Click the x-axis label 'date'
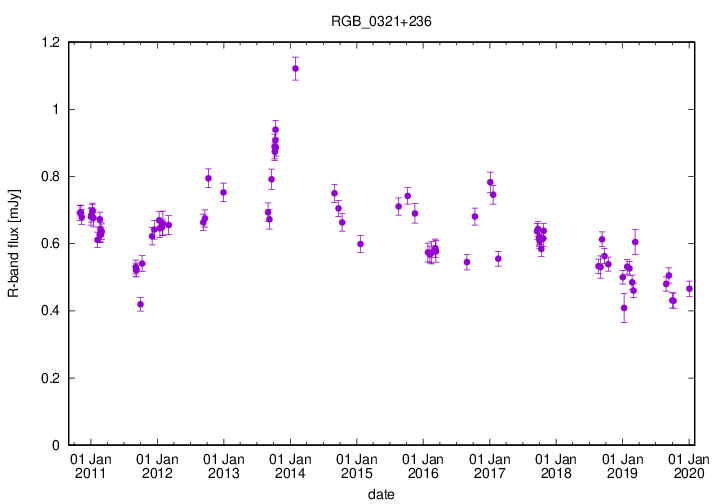 pos(380,494)
